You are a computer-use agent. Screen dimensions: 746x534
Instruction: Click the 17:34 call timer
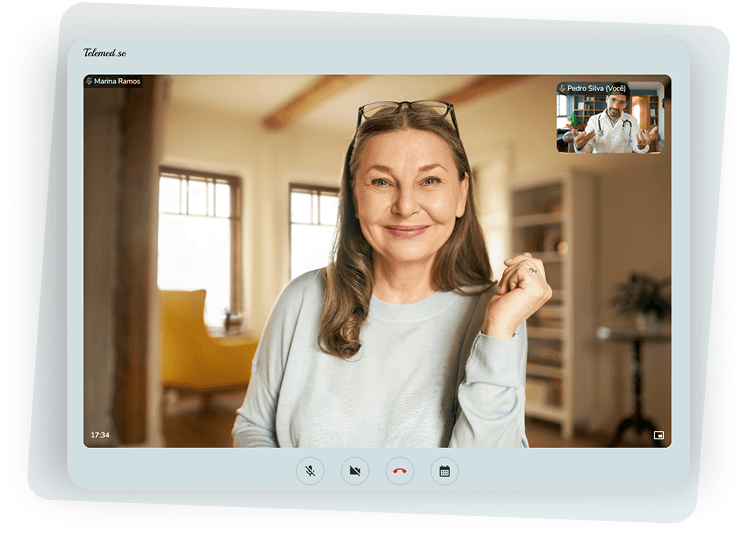(100, 435)
